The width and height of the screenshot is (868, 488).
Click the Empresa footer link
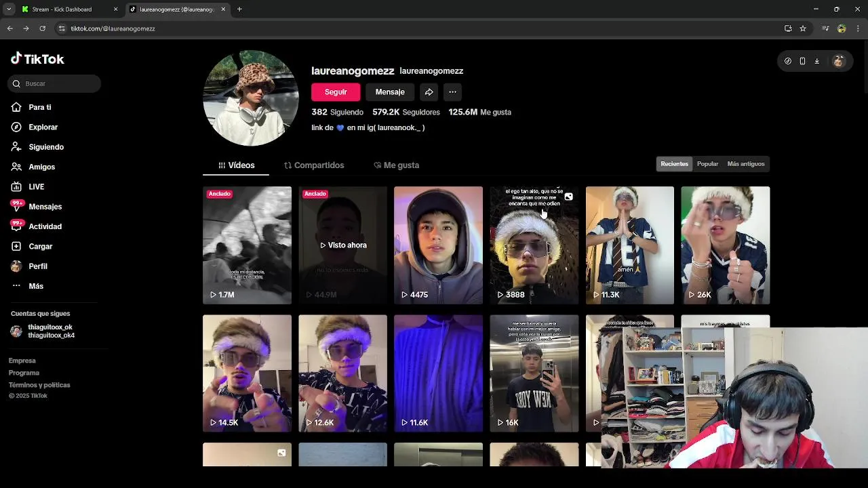(x=22, y=361)
